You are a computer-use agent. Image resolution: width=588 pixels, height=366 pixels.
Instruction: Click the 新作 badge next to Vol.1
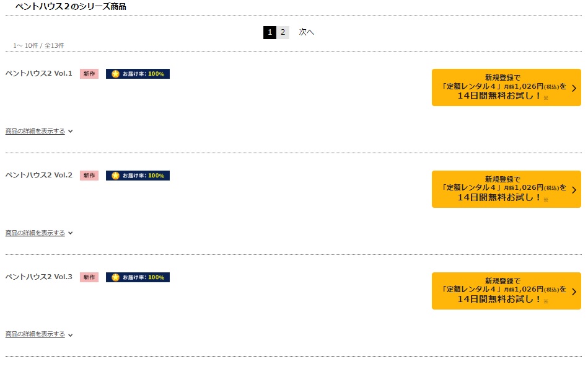coord(89,74)
